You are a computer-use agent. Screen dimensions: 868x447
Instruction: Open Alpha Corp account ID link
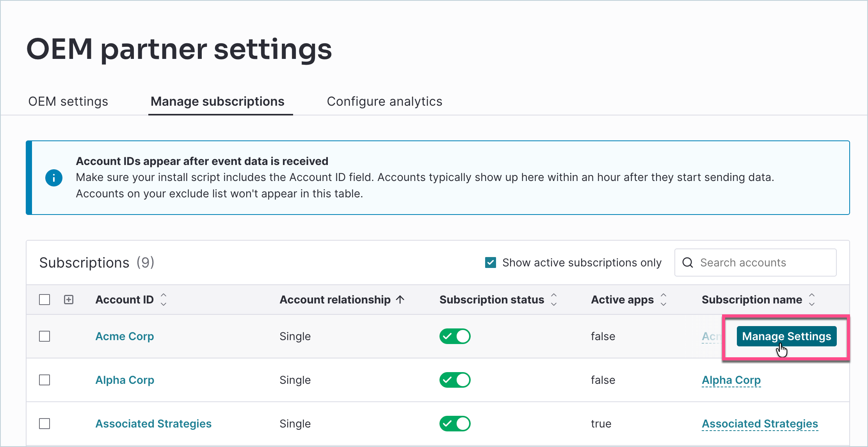[x=125, y=380]
